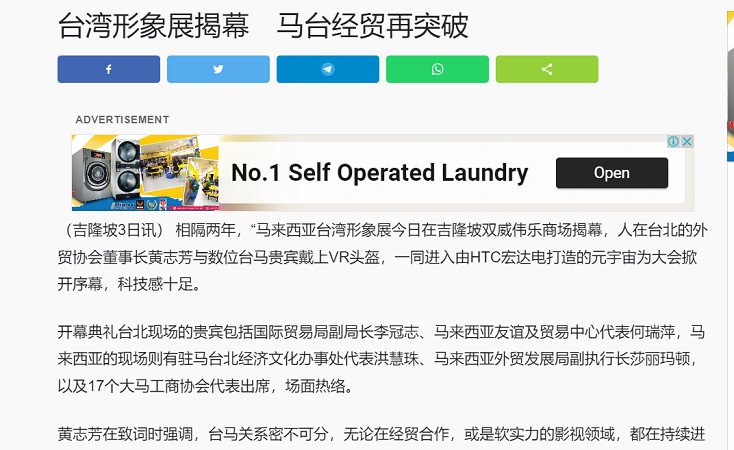This screenshot has width=734, height=450.
Task: Click the washing machine image in the ad
Action: (106, 173)
